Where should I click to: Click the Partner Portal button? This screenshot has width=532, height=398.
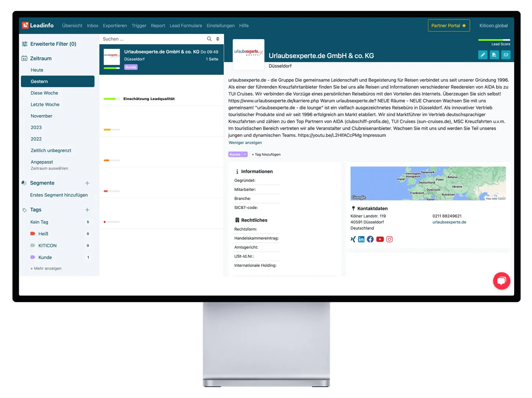[x=449, y=25]
